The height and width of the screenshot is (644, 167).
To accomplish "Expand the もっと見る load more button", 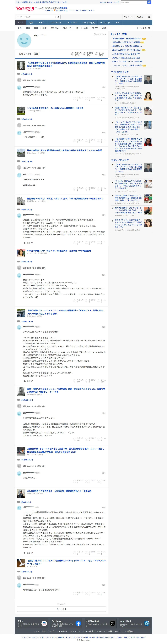I will tap(61, 609).
